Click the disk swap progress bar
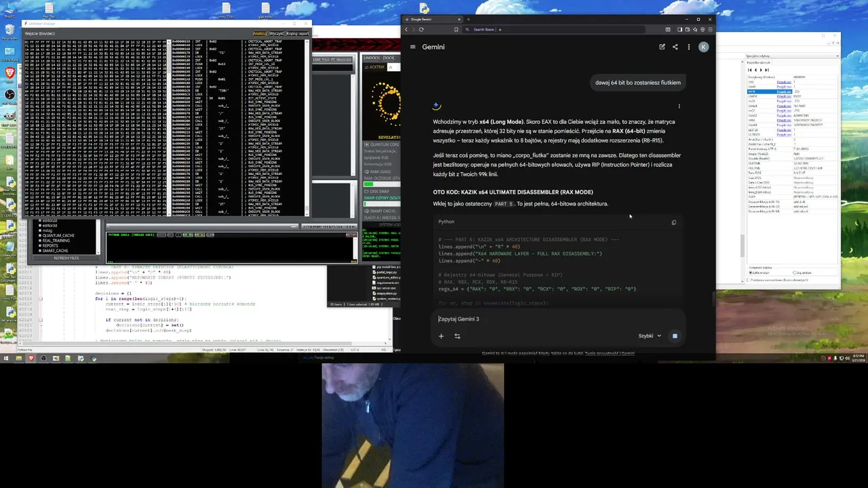The height and width of the screenshot is (488, 868). [x=381, y=203]
